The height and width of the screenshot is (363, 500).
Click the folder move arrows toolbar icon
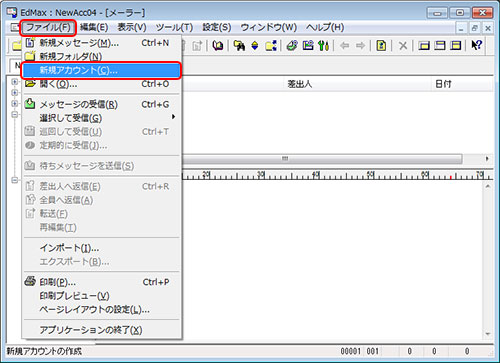click(x=271, y=46)
